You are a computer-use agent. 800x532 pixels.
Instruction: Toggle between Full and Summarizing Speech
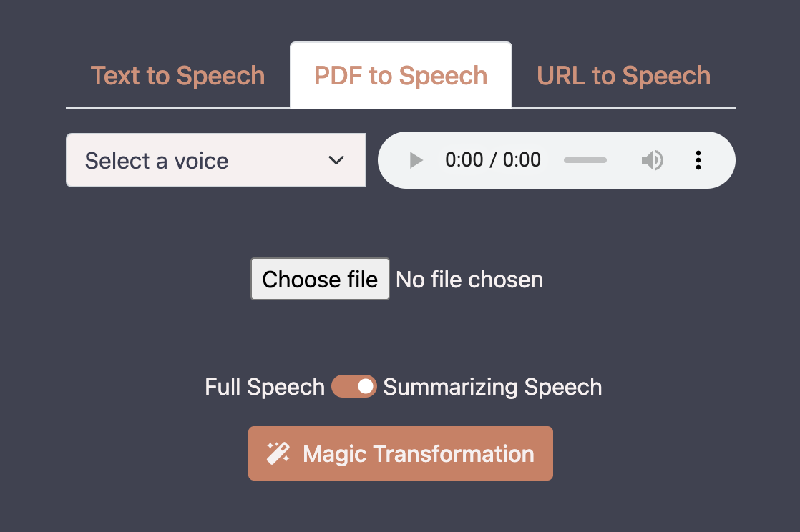pos(354,387)
